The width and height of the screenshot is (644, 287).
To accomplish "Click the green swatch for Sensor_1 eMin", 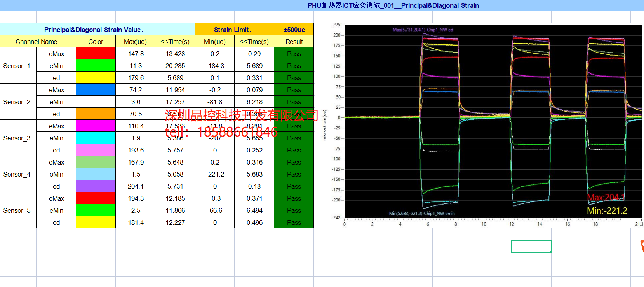I will click(96, 66).
